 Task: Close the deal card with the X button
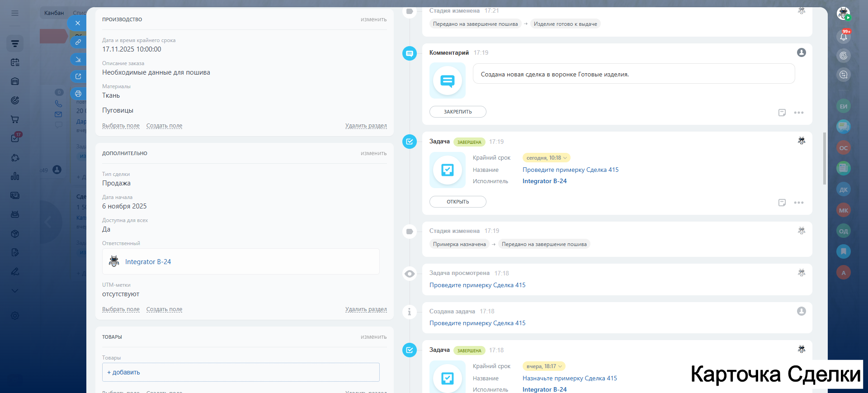(x=78, y=23)
